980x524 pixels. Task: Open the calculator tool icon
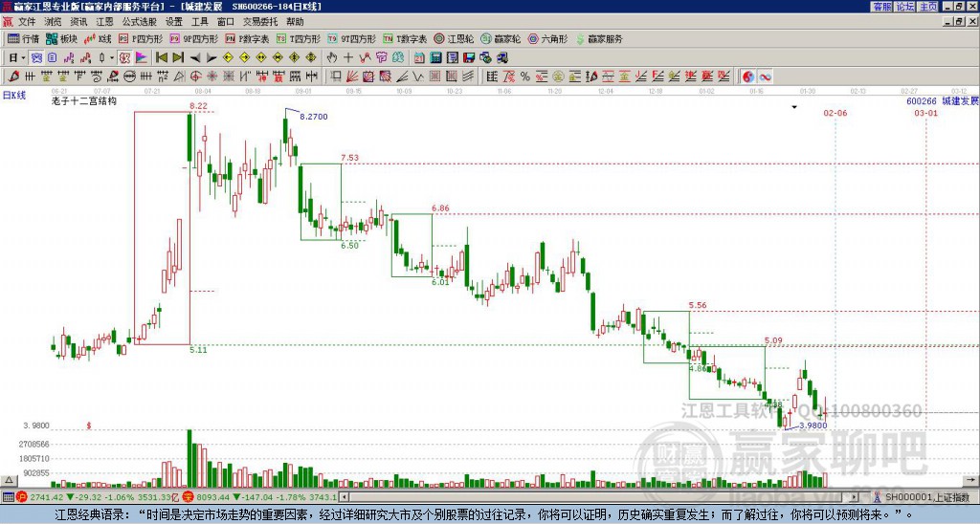tap(435, 58)
